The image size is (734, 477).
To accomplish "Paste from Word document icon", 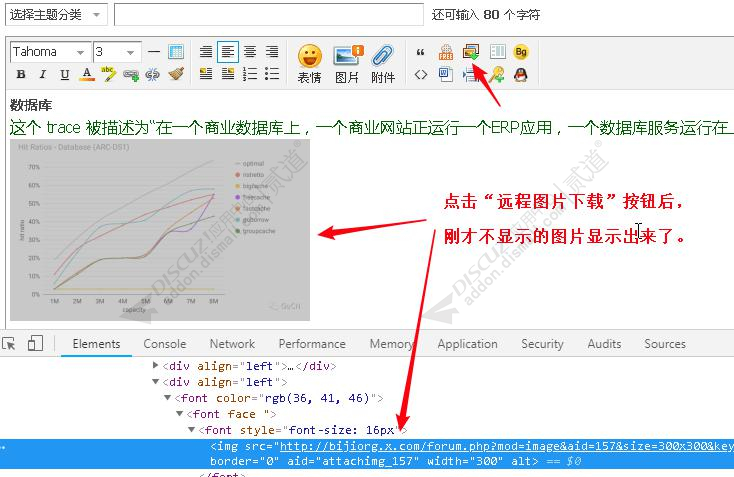I will (x=446, y=74).
